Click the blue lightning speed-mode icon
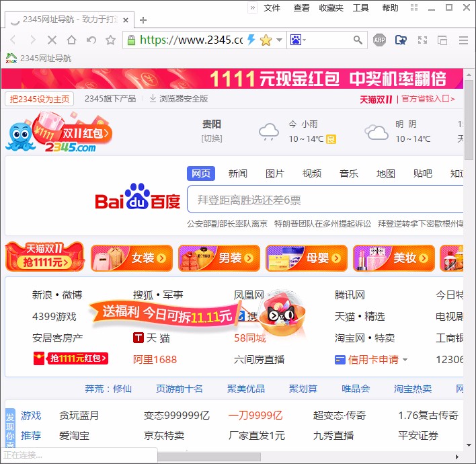The width and height of the screenshot is (476, 464). tap(251, 40)
